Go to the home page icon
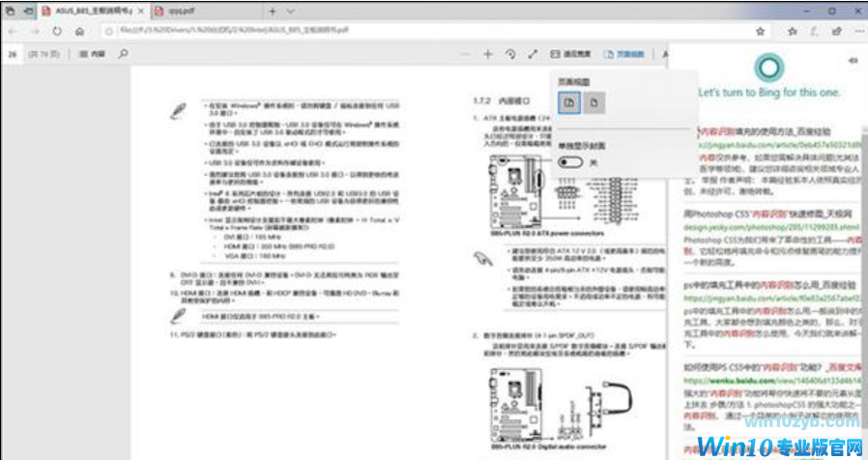 [x=79, y=32]
